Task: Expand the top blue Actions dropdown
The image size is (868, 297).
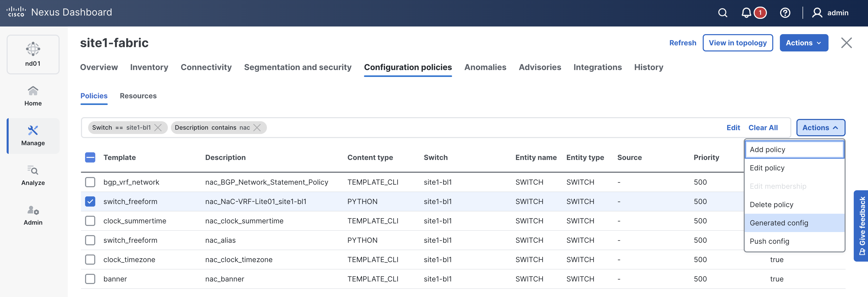Action: (804, 43)
